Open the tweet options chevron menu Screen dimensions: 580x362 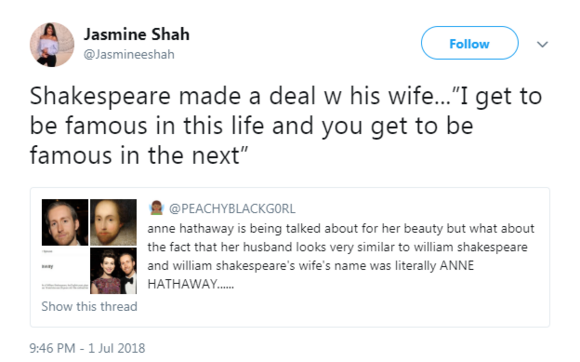(542, 44)
